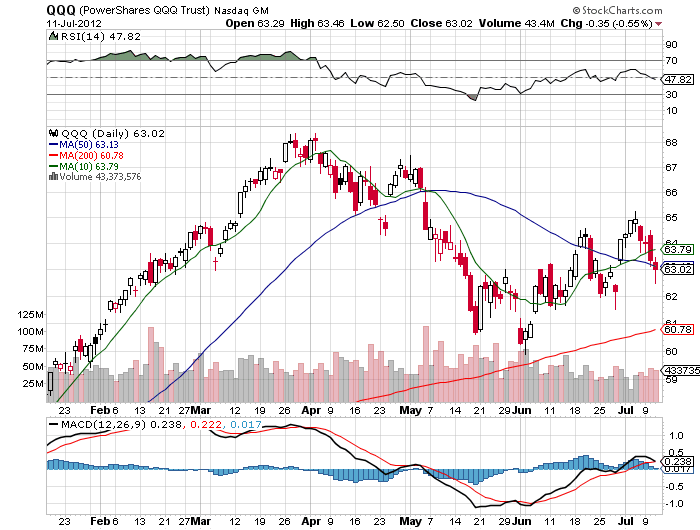The width and height of the screenshot is (700, 530).
Task: Click the Close 63.02 value
Action: click(x=459, y=23)
